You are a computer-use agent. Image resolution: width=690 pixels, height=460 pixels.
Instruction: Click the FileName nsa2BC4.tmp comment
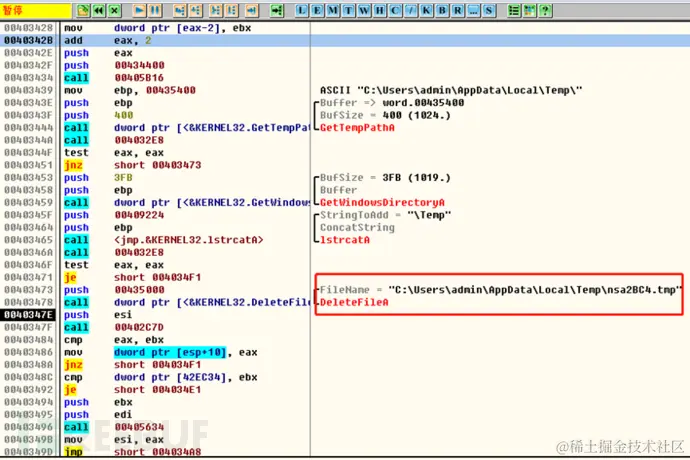pos(501,290)
